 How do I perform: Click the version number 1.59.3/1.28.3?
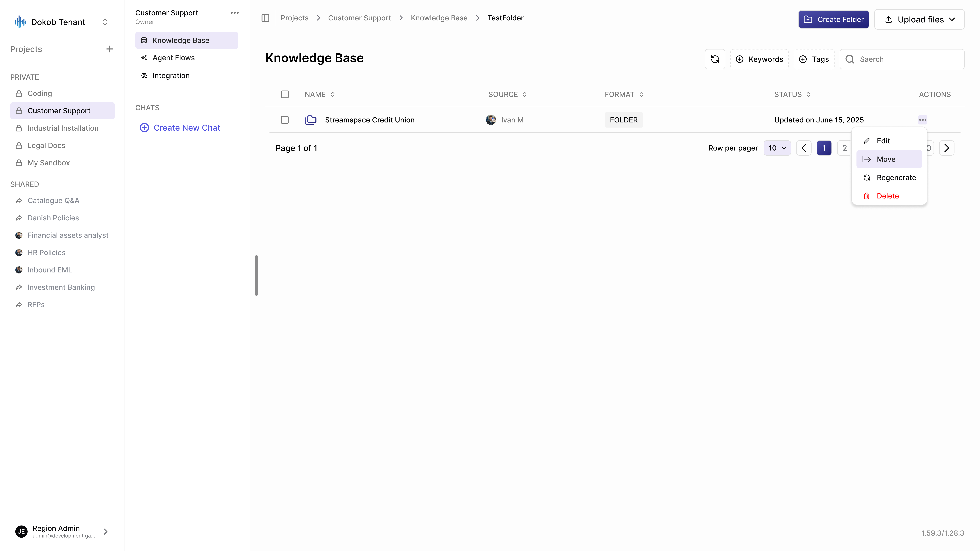(x=943, y=533)
